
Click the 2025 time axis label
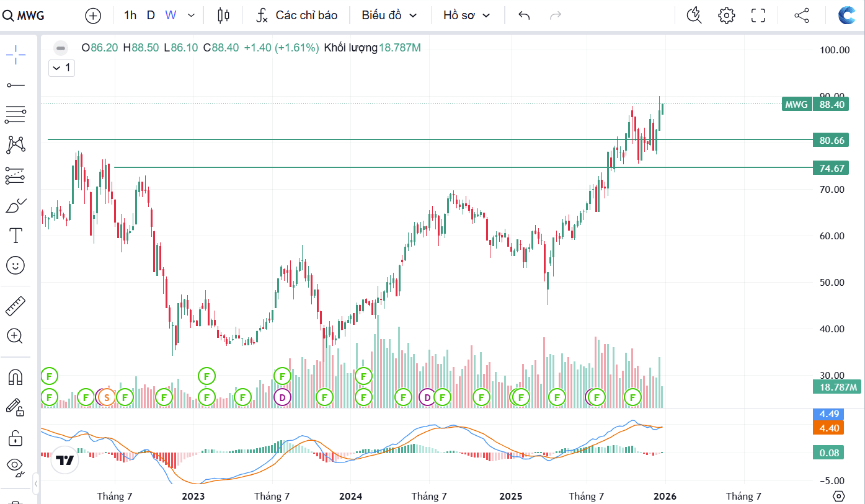[x=511, y=497]
